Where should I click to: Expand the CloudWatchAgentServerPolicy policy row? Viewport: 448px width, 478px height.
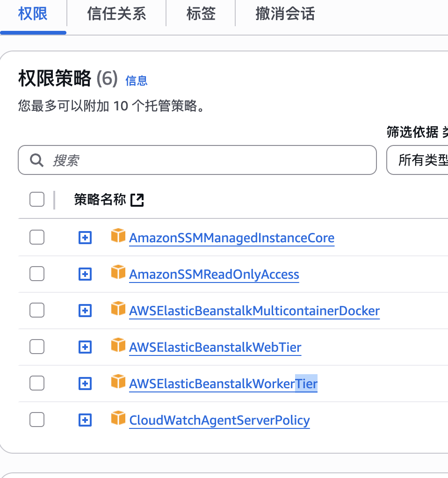tap(85, 420)
